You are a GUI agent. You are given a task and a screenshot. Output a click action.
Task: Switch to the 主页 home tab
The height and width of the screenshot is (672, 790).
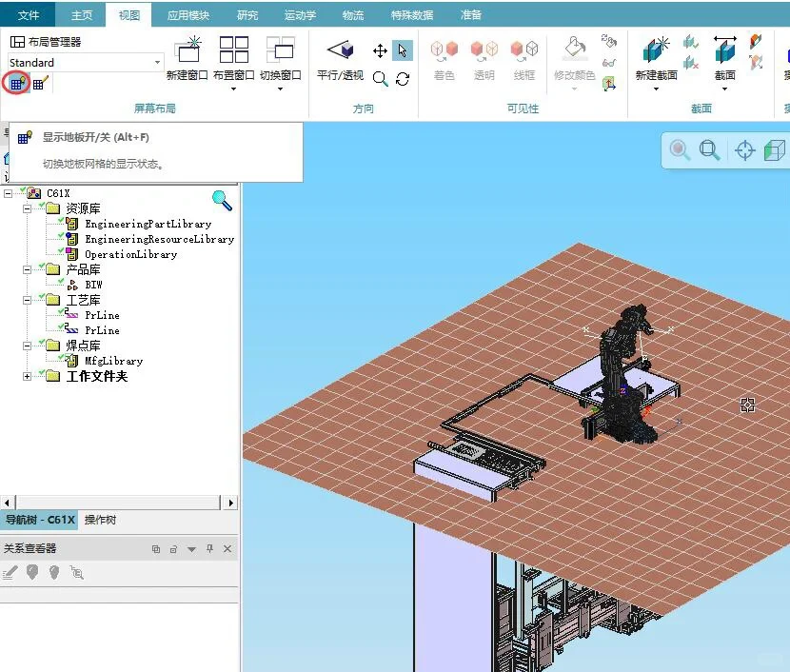(82, 15)
